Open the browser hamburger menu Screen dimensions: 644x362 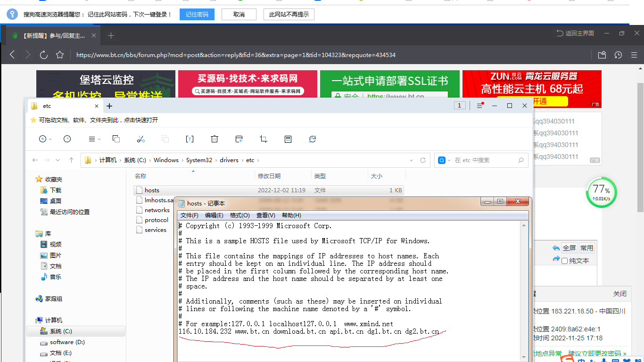635,55
